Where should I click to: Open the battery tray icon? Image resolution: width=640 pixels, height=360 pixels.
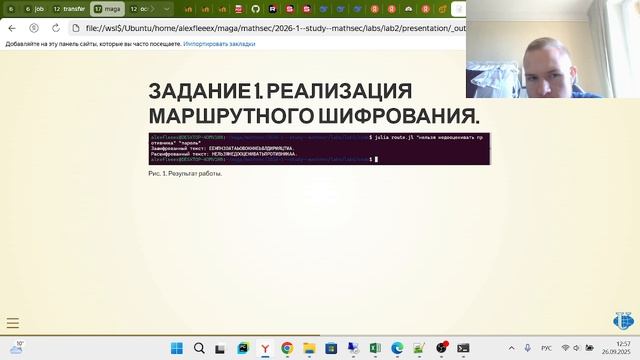pyautogui.click(x=589, y=348)
